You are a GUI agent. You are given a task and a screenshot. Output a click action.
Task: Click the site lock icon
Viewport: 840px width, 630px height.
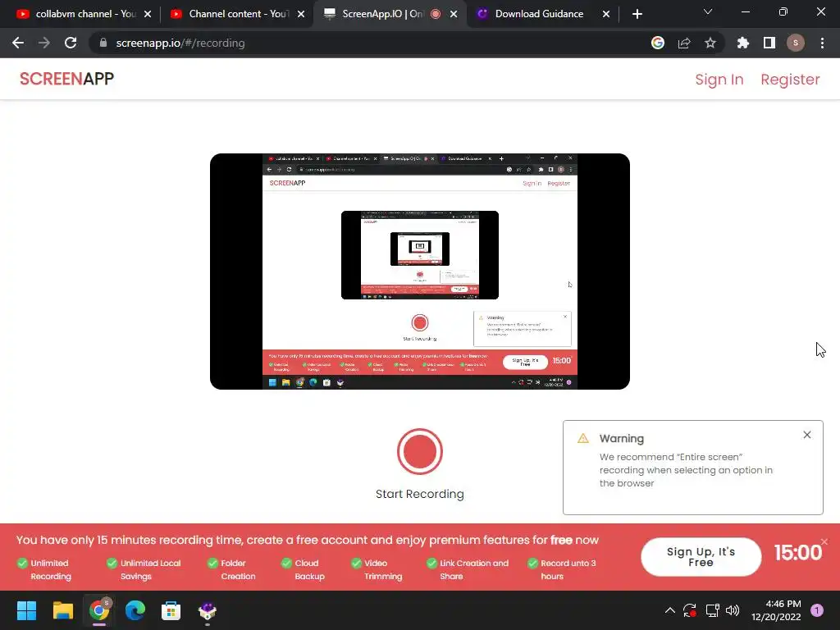click(103, 43)
